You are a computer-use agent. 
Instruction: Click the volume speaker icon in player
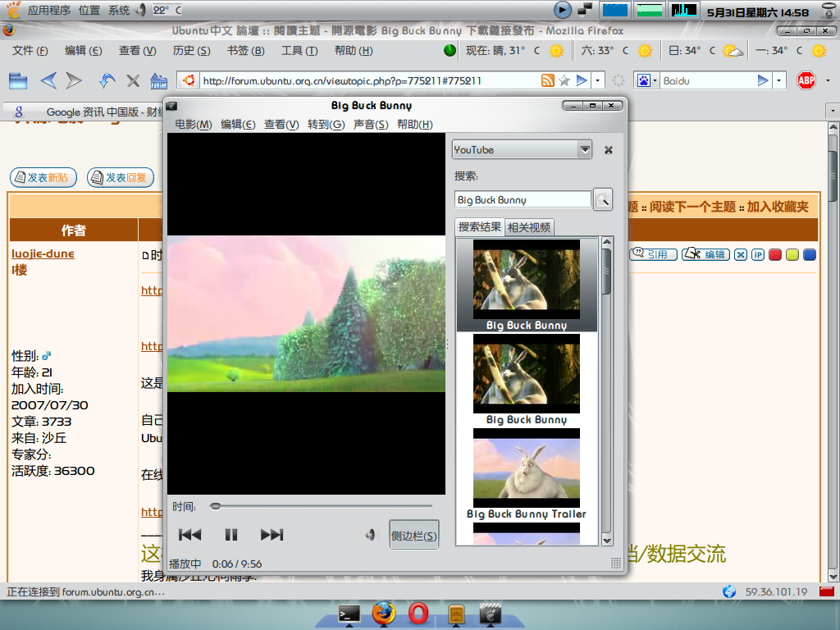click(370, 535)
